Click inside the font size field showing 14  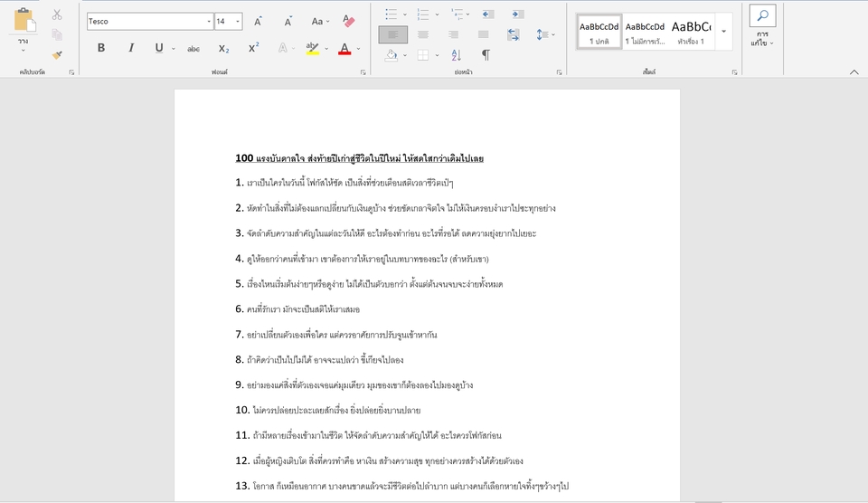pos(224,22)
